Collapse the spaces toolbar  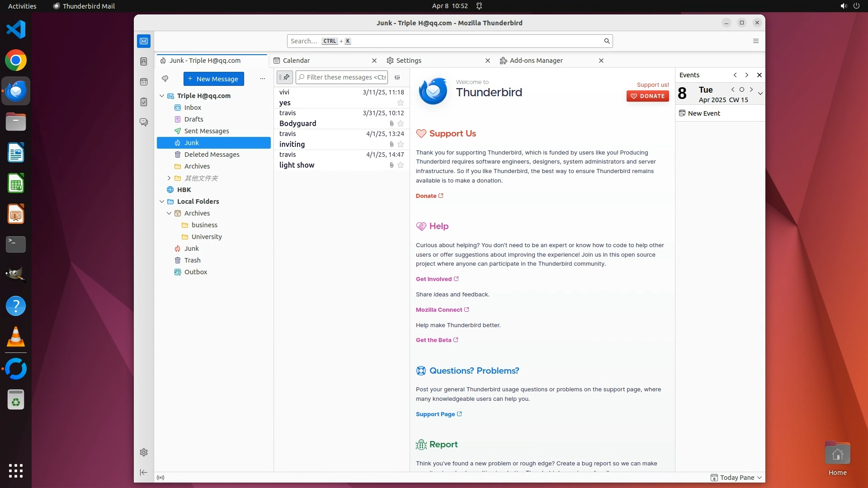tap(144, 472)
